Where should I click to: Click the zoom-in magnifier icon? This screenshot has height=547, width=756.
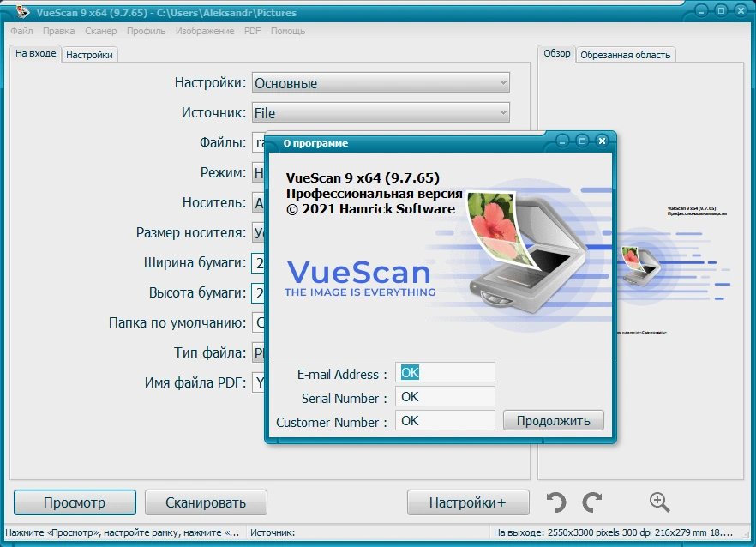tap(659, 502)
